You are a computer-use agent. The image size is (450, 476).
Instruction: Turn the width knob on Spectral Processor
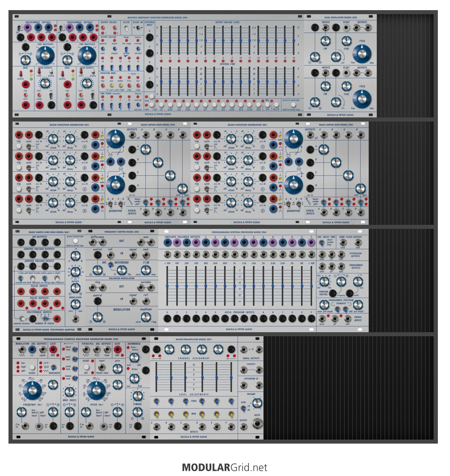pos(358,282)
